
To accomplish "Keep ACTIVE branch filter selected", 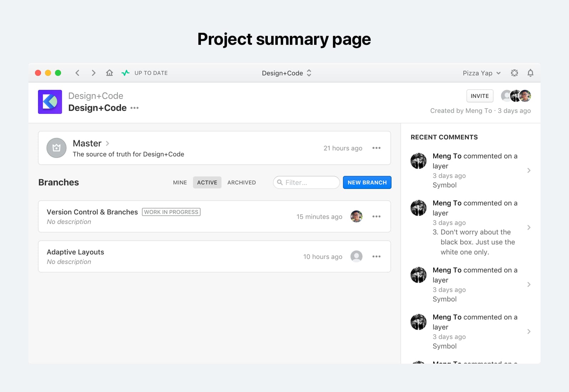I will [x=207, y=182].
